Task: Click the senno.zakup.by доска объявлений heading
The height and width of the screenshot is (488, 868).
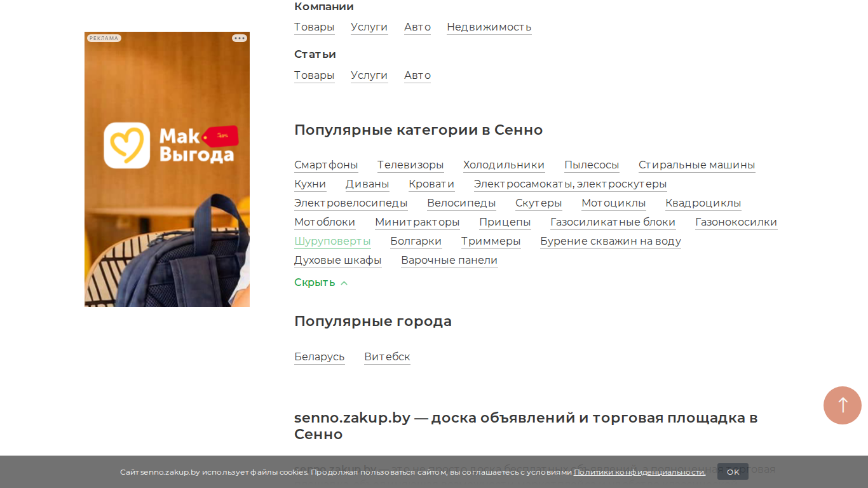Action: pyautogui.click(x=526, y=426)
